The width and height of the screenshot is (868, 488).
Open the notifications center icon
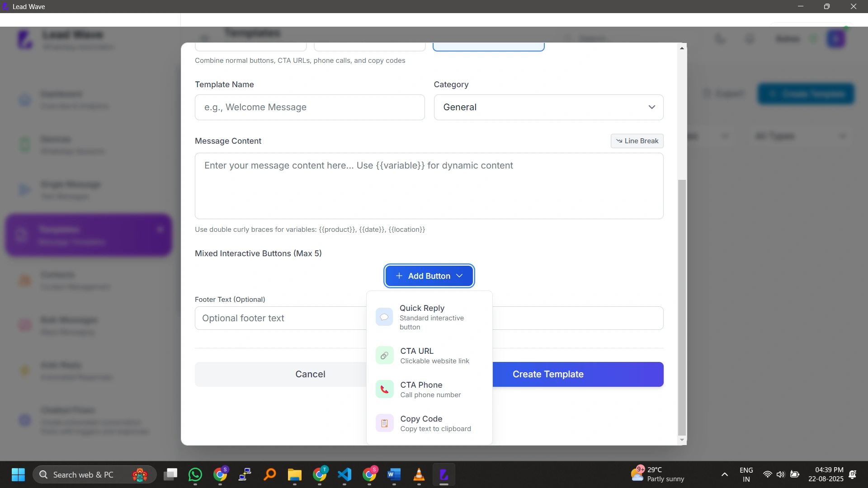853,474
